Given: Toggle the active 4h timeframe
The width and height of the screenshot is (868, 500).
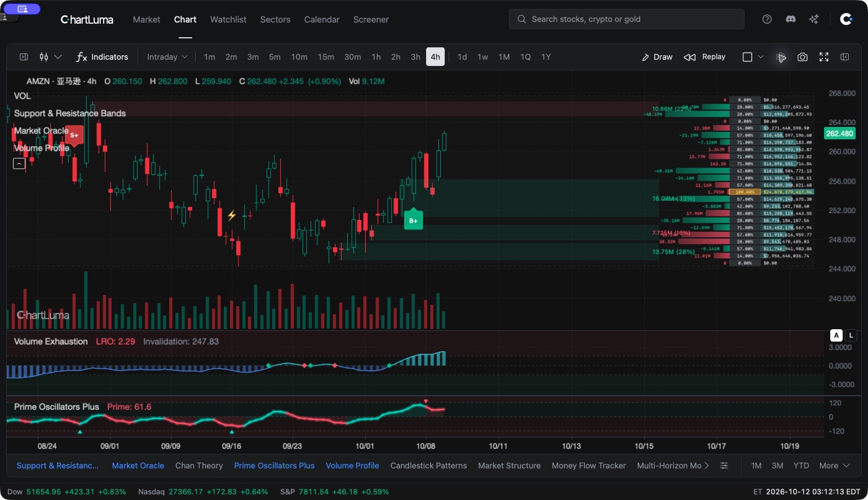Looking at the screenshot, I should pos(435,57).
